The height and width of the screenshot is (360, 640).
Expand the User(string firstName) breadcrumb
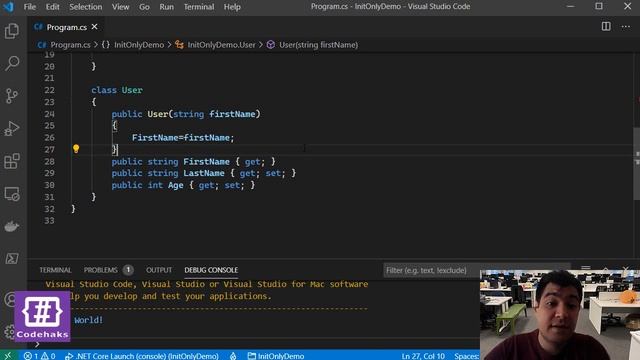[312, 45]
